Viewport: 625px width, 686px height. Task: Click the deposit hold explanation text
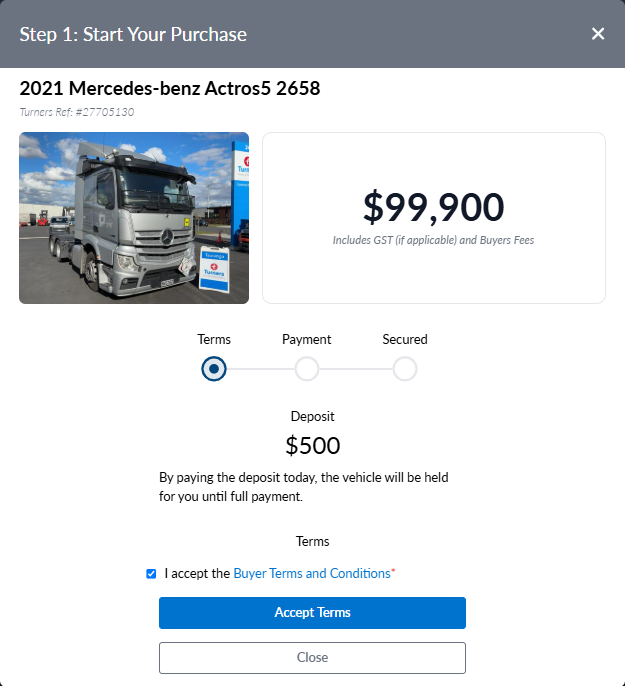click(304, 487)
